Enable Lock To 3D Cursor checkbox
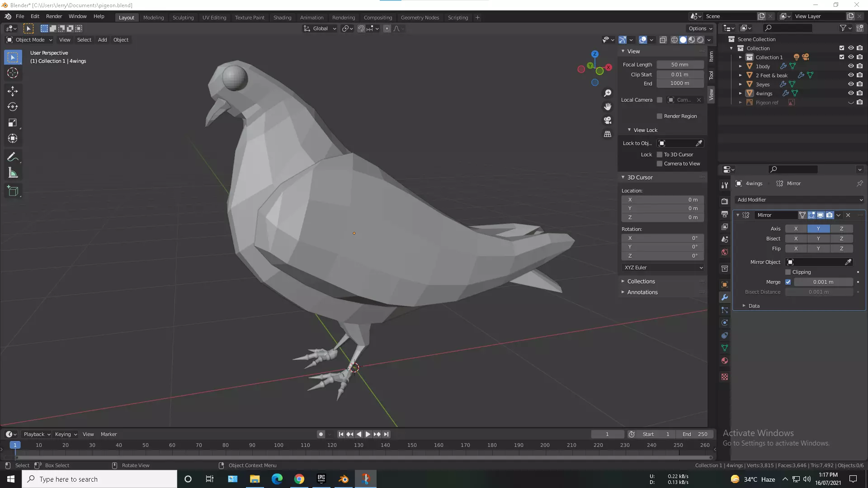 pyautogui.click(x=660, y=155)
